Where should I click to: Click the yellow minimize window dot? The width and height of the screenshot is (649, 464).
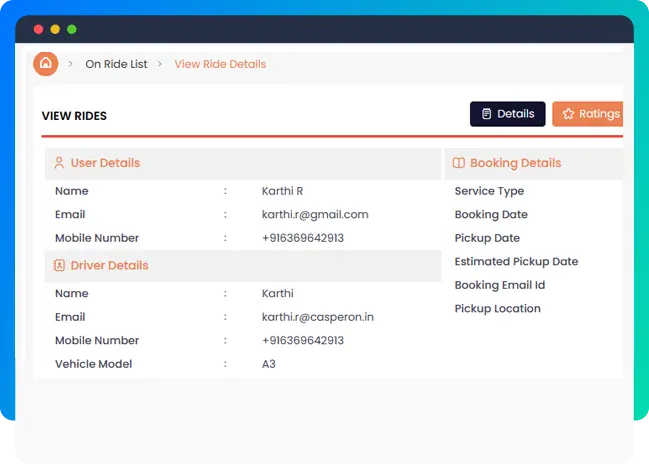pos(55,29)
